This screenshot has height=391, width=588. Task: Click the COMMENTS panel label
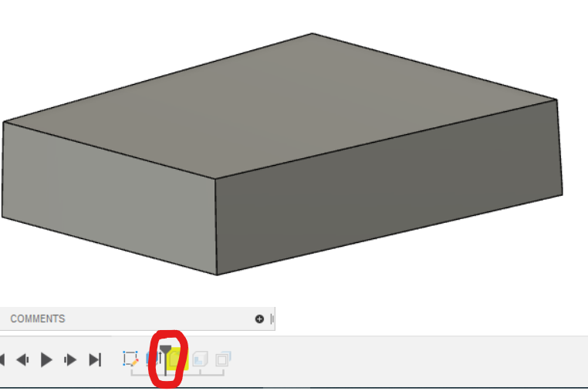[x=38, y=319]
